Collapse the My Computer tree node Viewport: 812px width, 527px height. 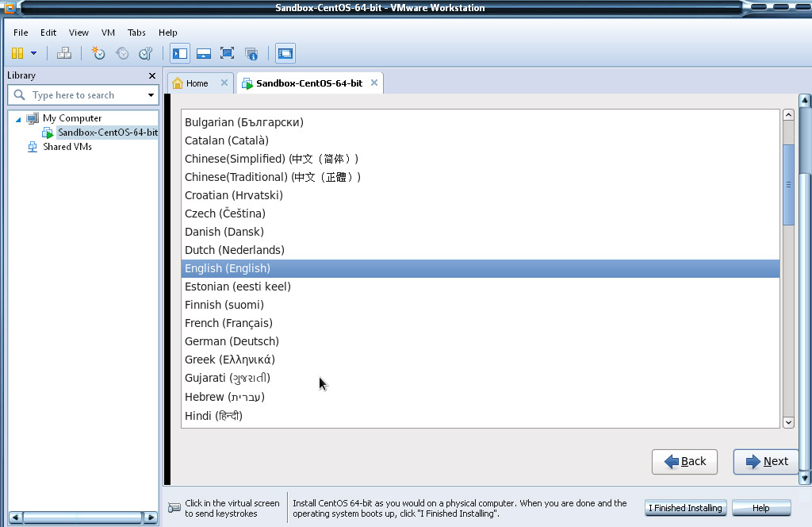pos(18,119)
